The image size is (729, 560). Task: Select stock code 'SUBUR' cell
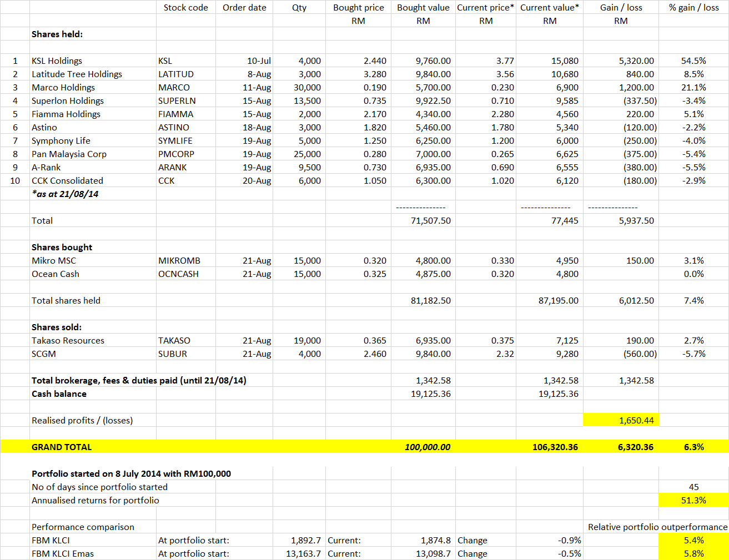(x=186, y=354)
